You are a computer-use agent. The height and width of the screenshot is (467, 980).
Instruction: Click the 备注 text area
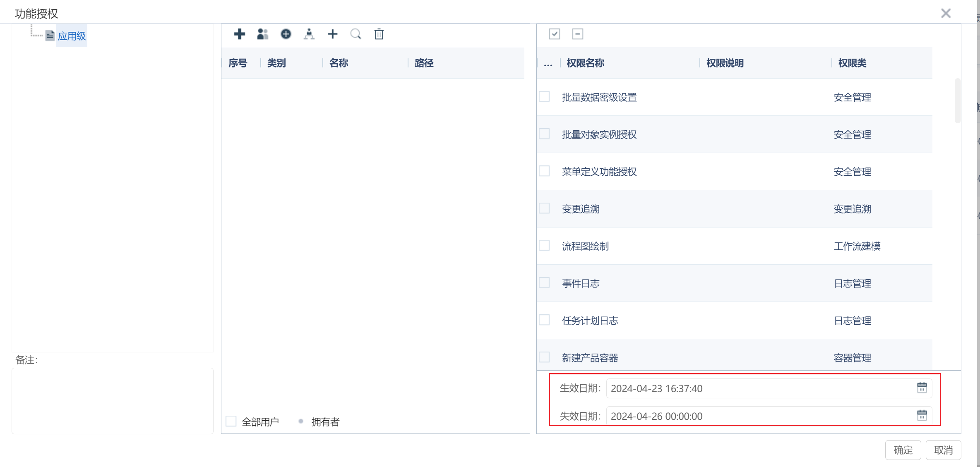point(113,401)
